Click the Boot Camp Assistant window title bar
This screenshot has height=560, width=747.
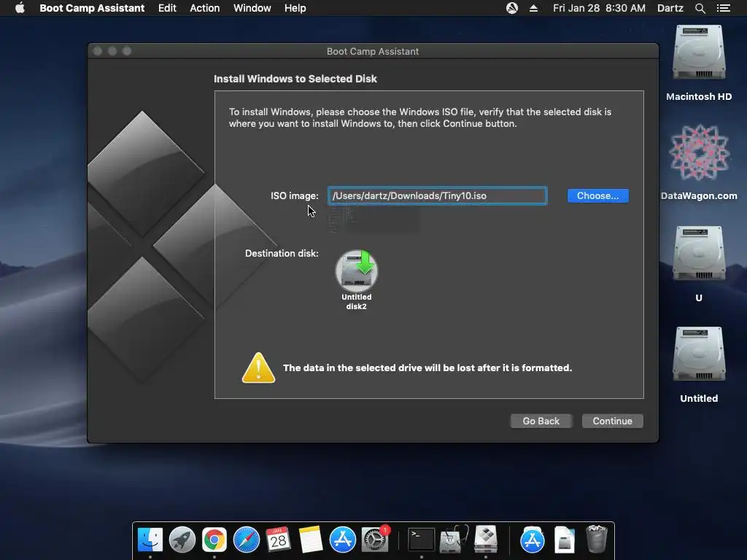pyautogui.click(x=373, y=51)
